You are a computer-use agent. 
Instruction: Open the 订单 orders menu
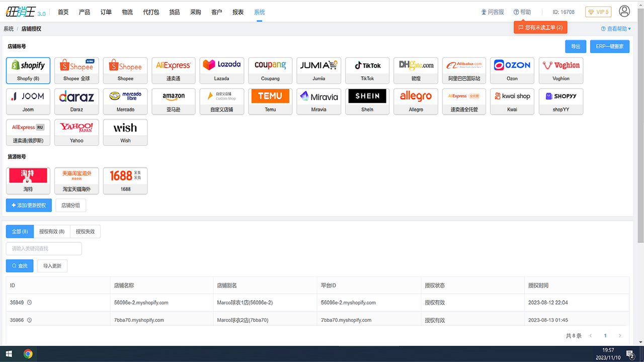(106, 12)
